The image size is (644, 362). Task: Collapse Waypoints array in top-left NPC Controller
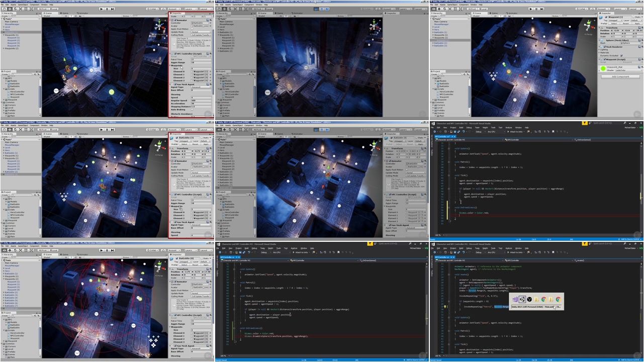[x=170, y=65]
